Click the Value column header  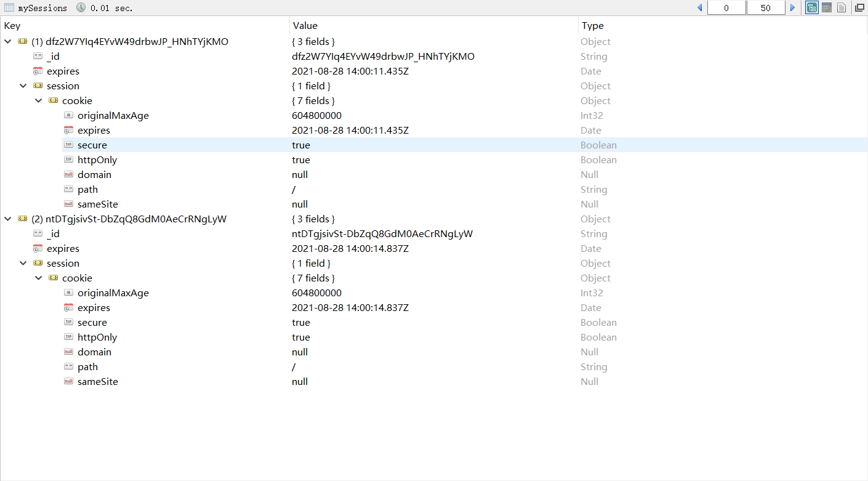[305, 26]
